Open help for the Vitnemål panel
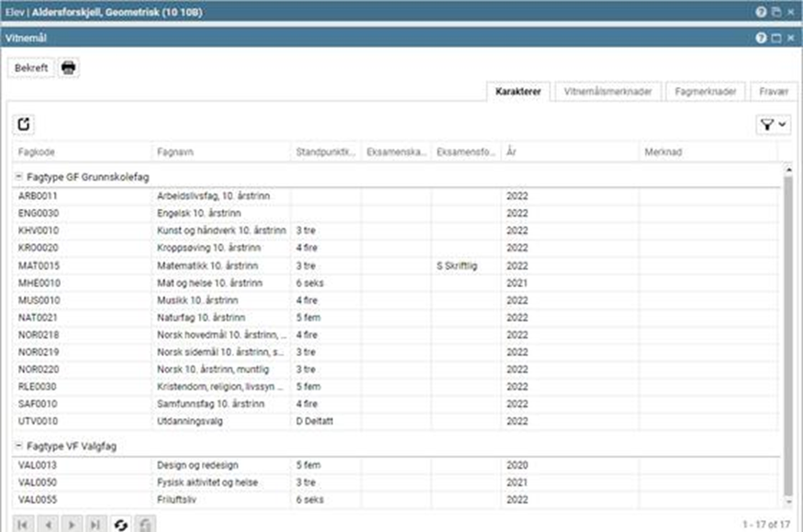Image resolution: width=803 pixels, height=532 pixels. click(761, 39)
